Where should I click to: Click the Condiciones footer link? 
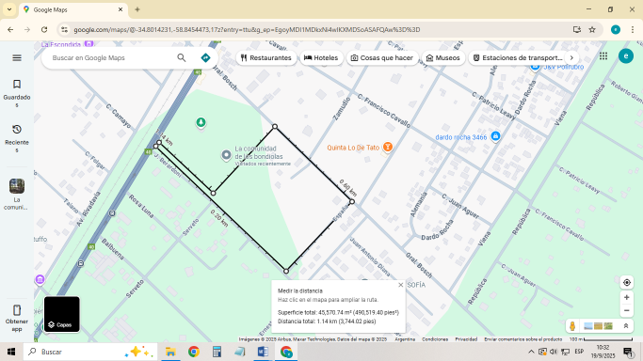(435, 339)
